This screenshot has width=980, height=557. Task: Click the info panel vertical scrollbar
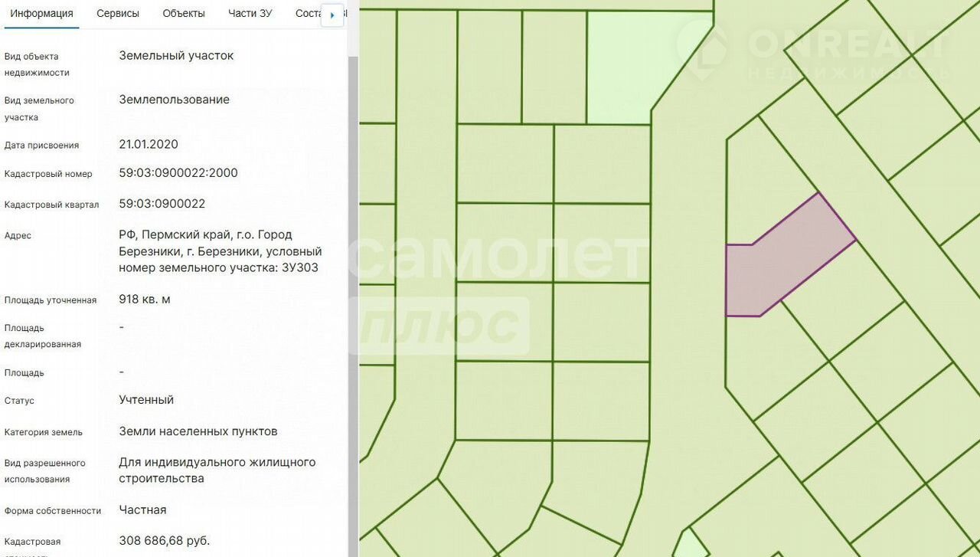click(x=353, y=230)
